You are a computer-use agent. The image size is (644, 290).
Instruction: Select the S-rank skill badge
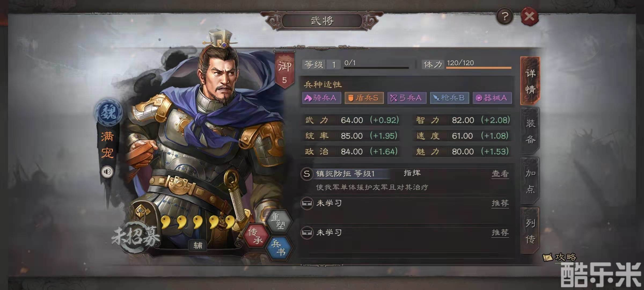(x=306, y=174)
